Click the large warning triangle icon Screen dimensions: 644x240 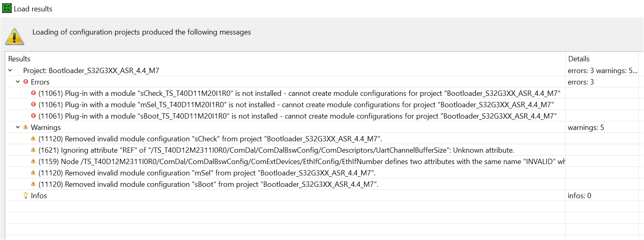click(15, 36)
